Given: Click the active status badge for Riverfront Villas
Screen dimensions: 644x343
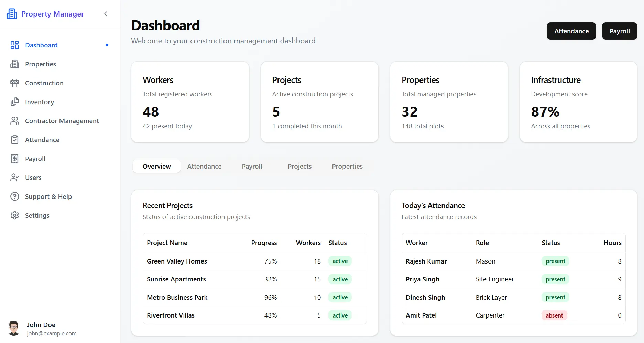Looking at the screenshot, I should click(340, 315).
